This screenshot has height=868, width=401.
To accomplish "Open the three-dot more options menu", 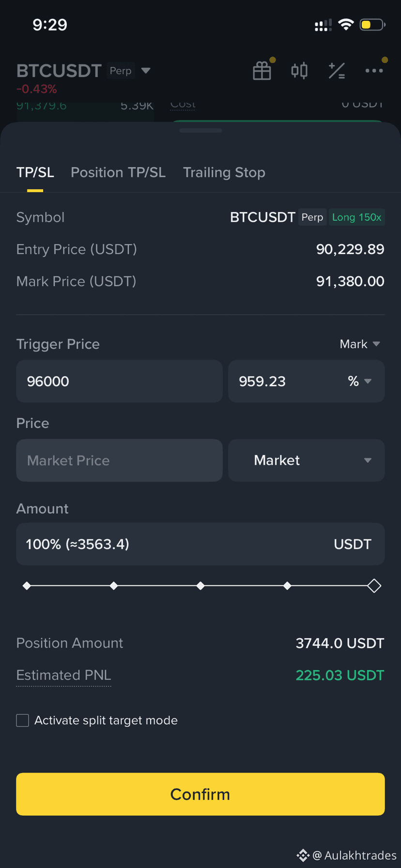I will pos(374,71).
